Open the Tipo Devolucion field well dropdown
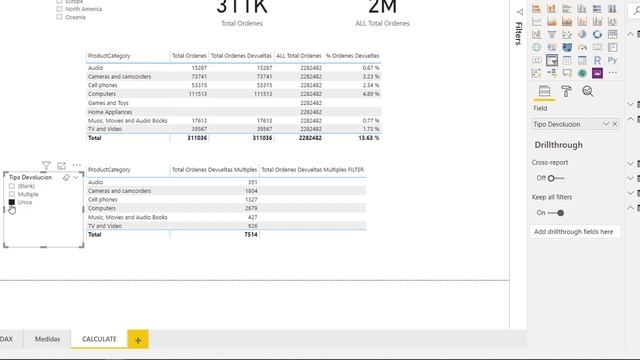Image resolution: width=640 pixels, height=360 pixels. pos(606,124)
